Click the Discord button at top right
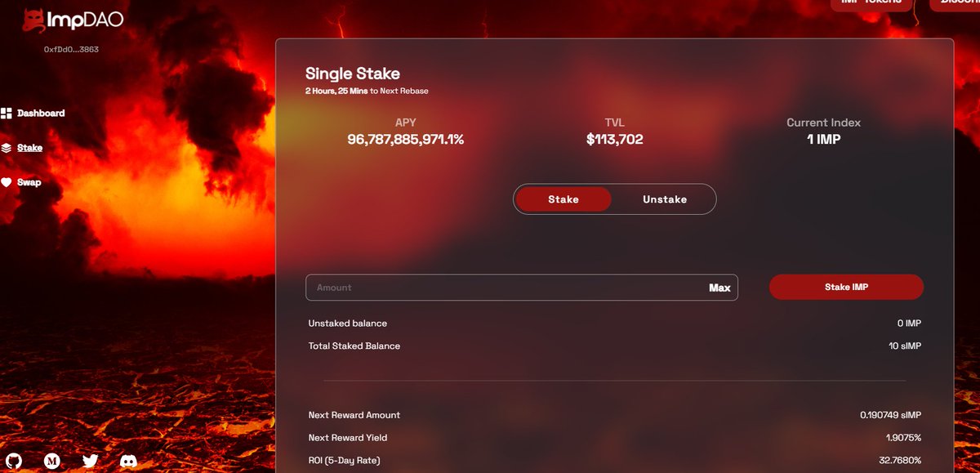Image resolution: width=980 pixels, height=473 pixels. tap(955, 3)
